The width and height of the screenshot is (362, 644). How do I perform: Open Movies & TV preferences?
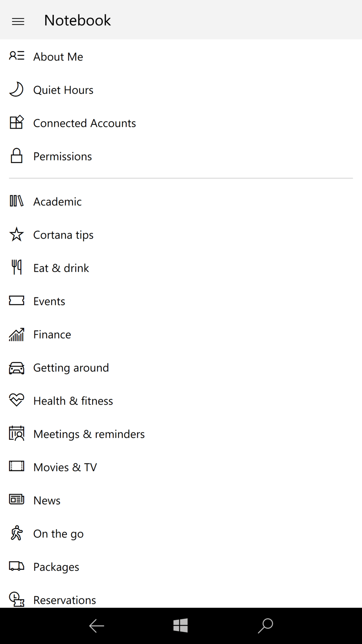pos(65,467)
